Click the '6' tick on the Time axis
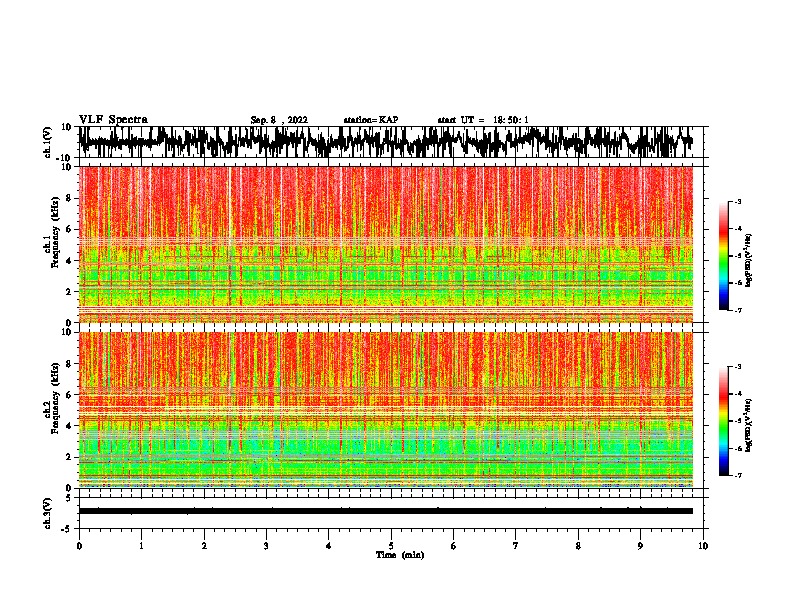This screenshot has width=792, height=612. point(454,546)
